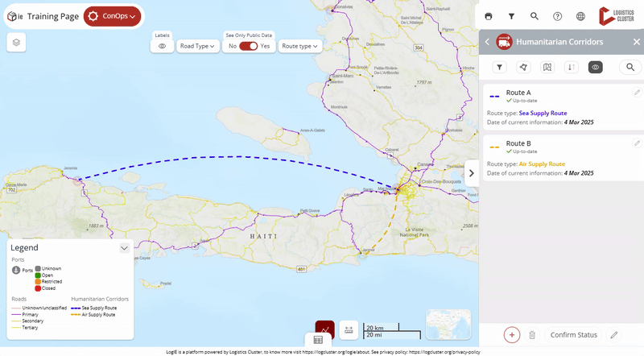This screenshot has height=356, width=644.
Task: Open the attribute table tab icon
Action: 318,340
